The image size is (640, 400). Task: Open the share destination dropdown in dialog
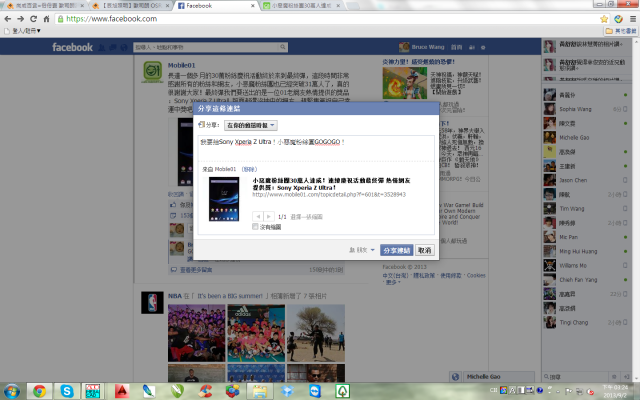pyautogui.click(x=251, y=125)
